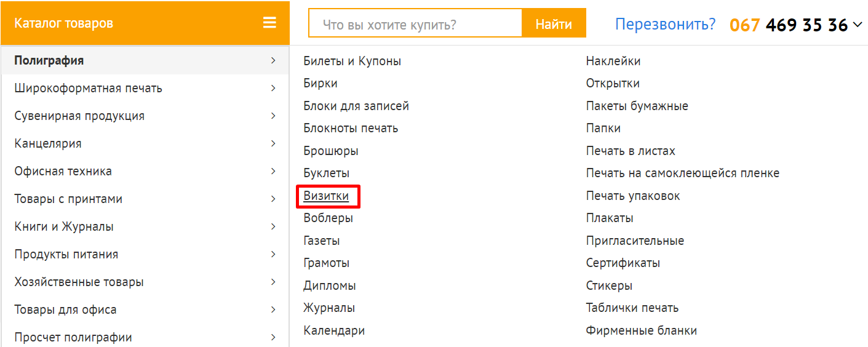Go to Билеты и Купоны
The height and width of the screenshot is (347, 868).
(x=352, y=61)
